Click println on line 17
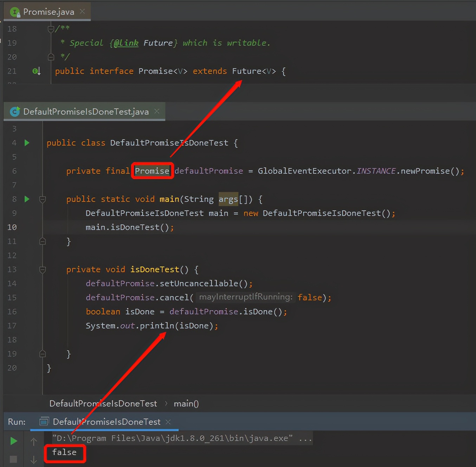Image resolution: width=476 pixels, height=467 pixels. (157, 326)
